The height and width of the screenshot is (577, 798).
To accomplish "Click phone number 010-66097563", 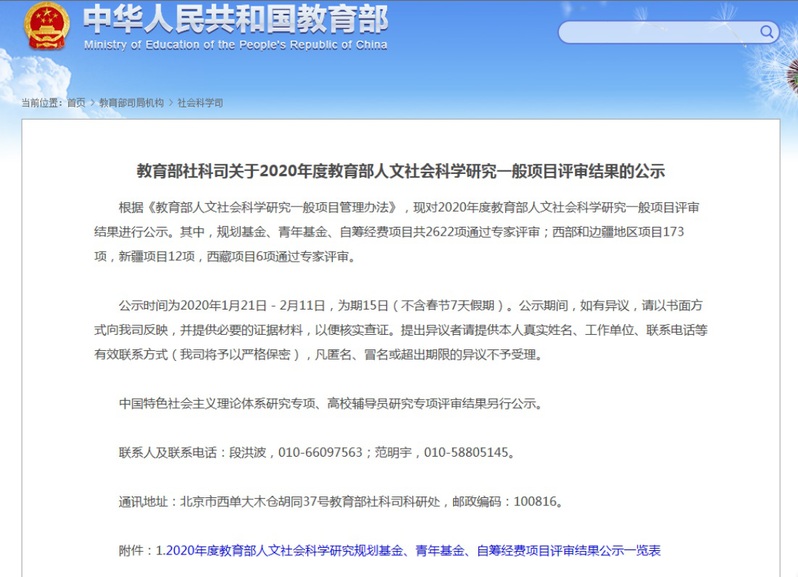I will click(x=320, y=453).
